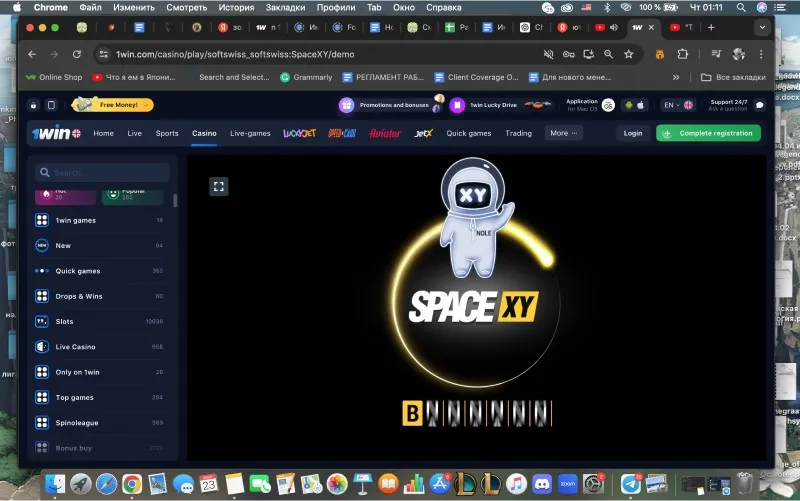Open Telegram from the Dock
This screenshot has width=800, height=501.
(x=631, y=484)
